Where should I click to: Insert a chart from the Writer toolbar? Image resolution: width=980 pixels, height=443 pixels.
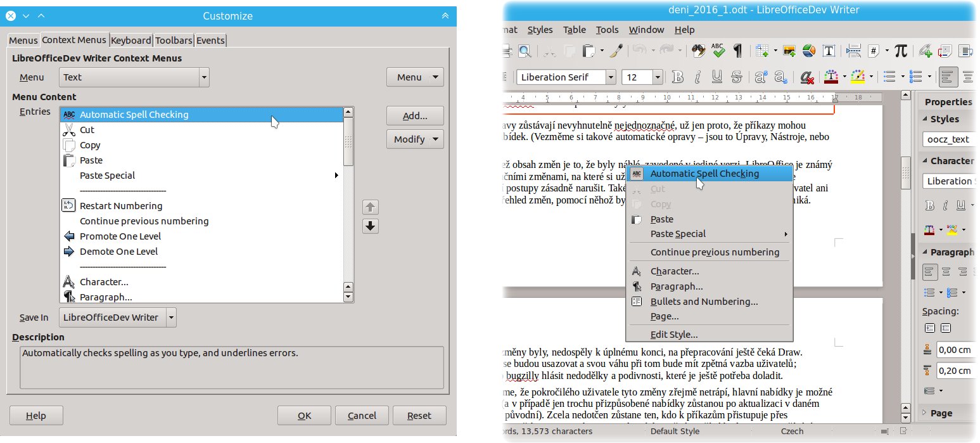[x=808, y=51]
